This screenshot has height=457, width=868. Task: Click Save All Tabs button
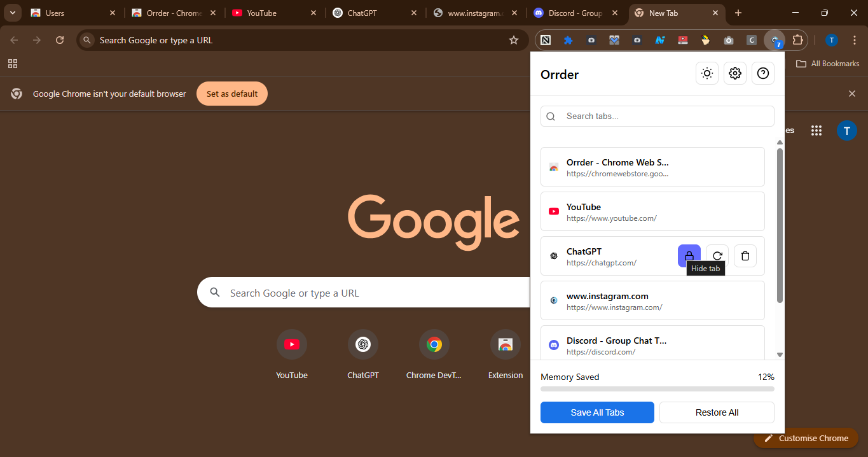point(597,412)
